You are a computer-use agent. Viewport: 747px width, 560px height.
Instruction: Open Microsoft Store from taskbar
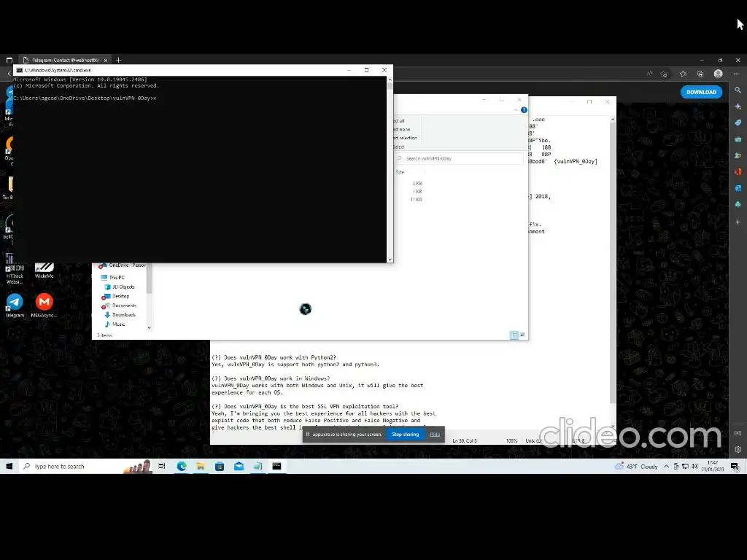click(220, 466)
